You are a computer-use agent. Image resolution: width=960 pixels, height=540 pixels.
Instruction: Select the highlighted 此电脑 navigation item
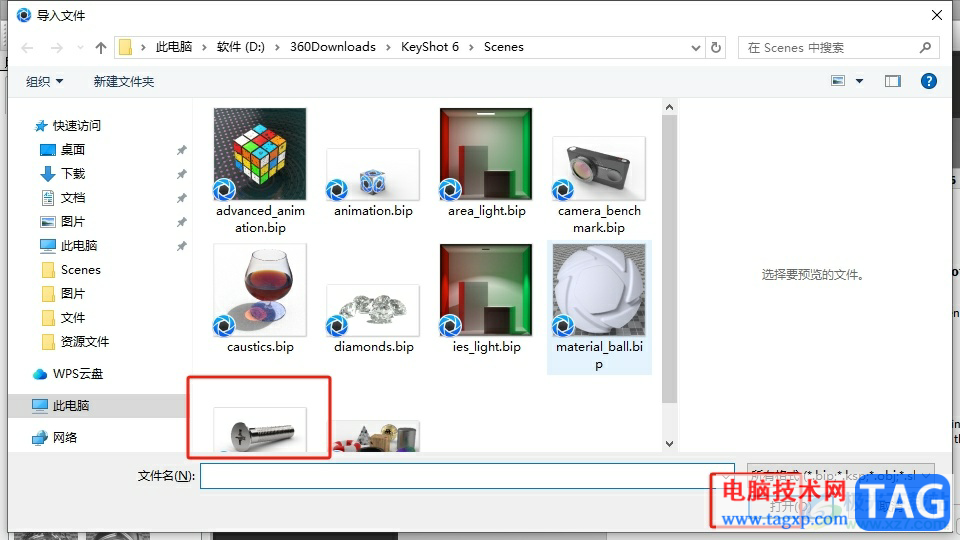[x=97, y=405]
